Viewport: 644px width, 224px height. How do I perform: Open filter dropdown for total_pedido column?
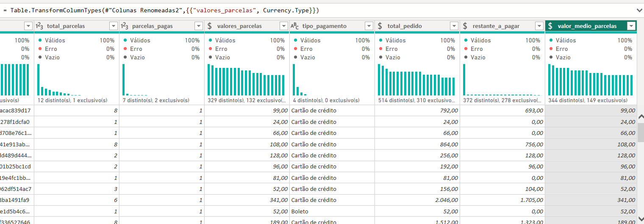coord(454,26)
